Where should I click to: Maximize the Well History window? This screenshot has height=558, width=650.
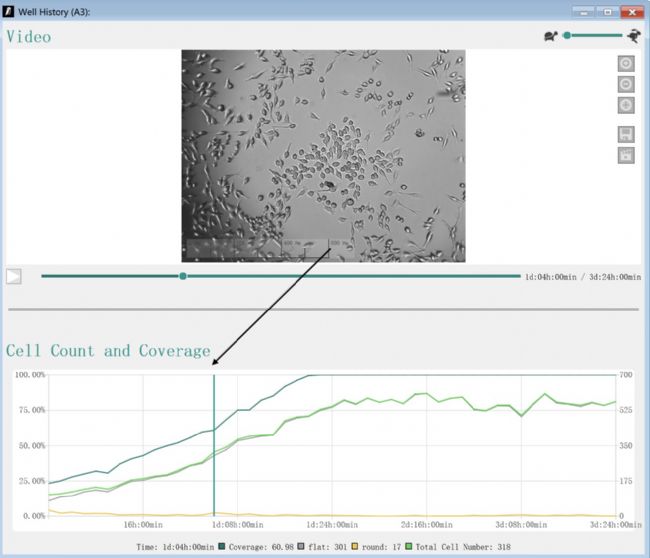point(608,11)
